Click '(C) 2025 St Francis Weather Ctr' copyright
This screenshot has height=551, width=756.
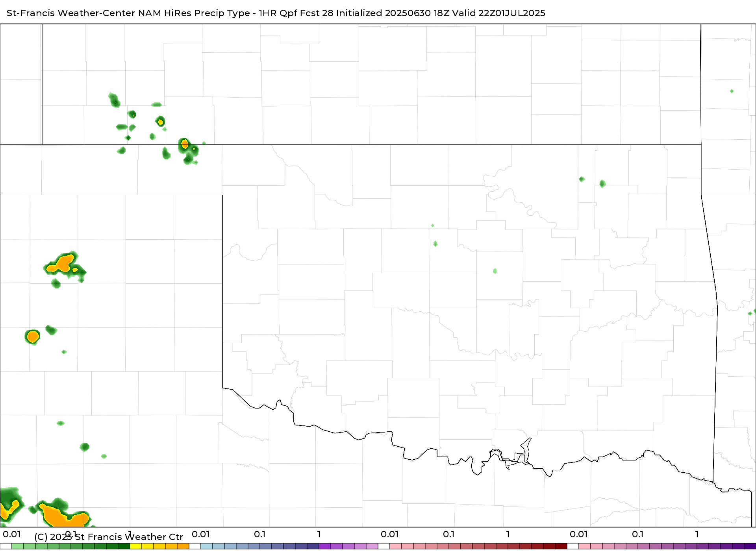(109, 537)
